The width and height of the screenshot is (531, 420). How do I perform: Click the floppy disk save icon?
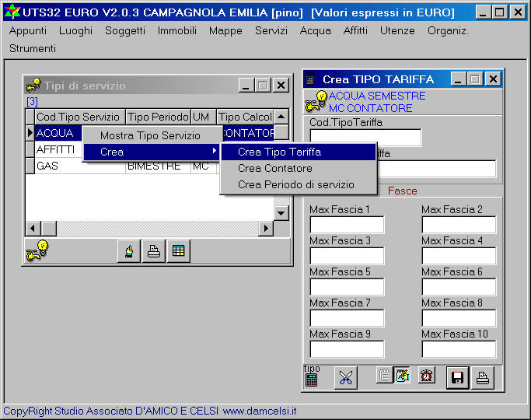click(x=457, y=378)
